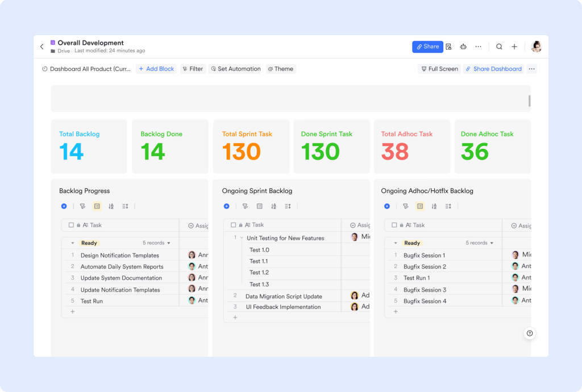Image resolution: width=582 pixels, height=392 pixels.
Task: Click row height icon in Adhoc/Hotfix Backlog toolbar
Action: tap(448, 206)
